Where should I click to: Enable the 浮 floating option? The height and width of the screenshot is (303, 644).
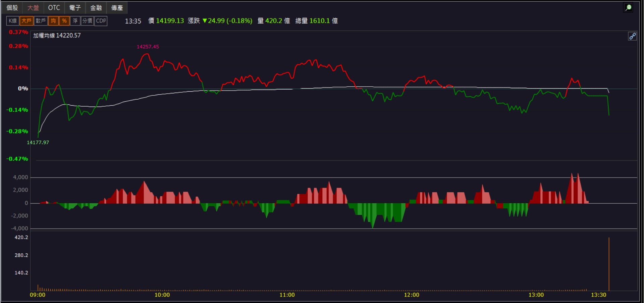[75, 21]
